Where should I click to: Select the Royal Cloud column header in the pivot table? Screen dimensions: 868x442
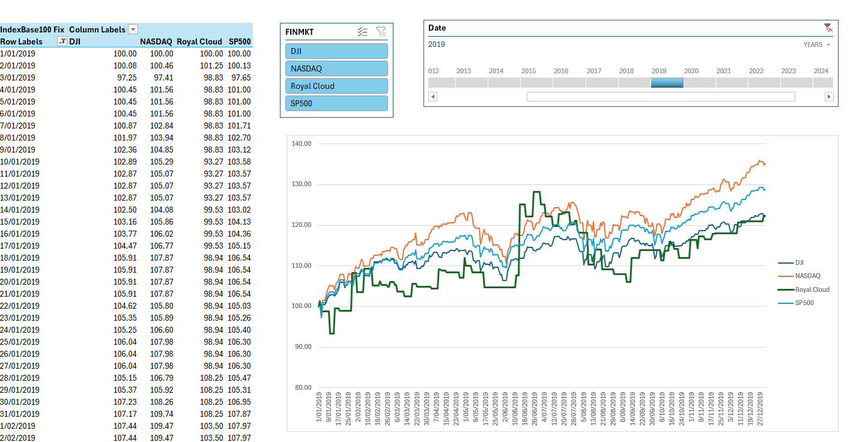(x=199, y=41)
